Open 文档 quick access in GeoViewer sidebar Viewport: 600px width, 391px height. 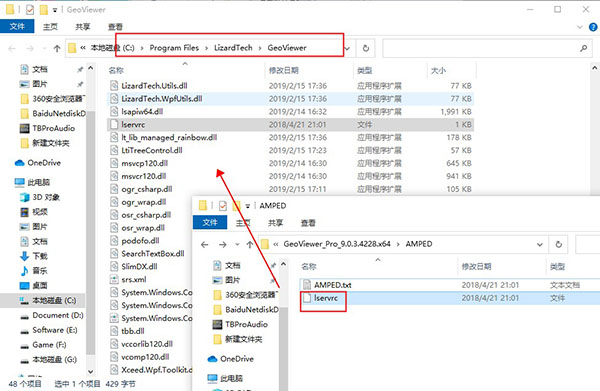coord(39,69)
